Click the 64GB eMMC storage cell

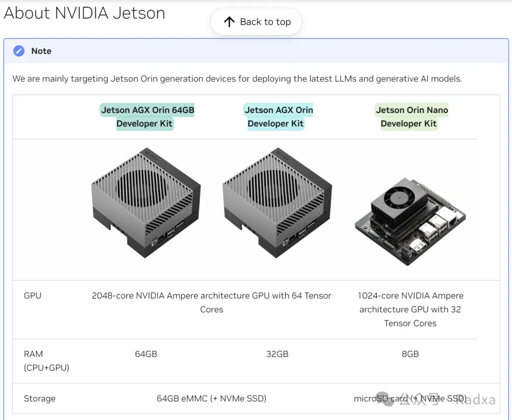(211, 399)
